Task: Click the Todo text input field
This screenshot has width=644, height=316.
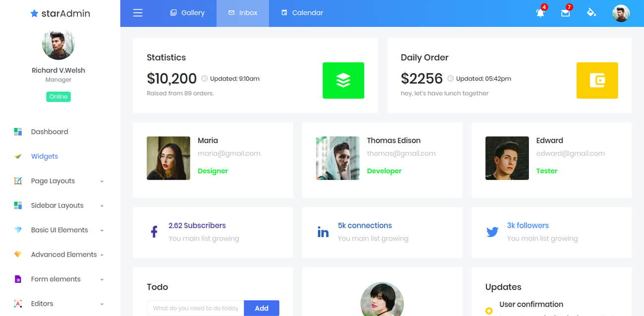Action: coord(195,308)
